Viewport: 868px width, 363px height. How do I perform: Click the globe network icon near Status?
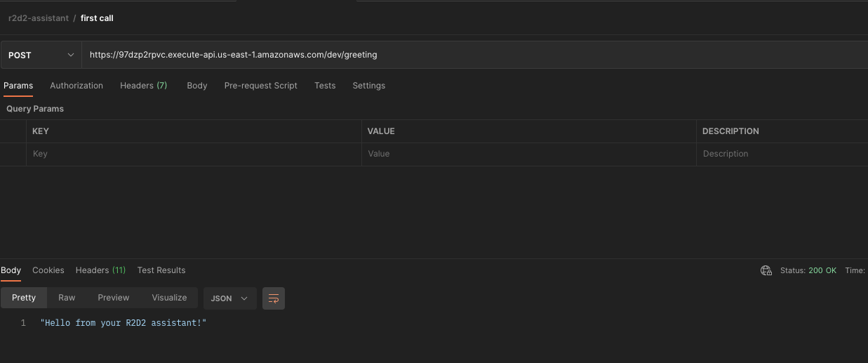(x=766, y=270)
